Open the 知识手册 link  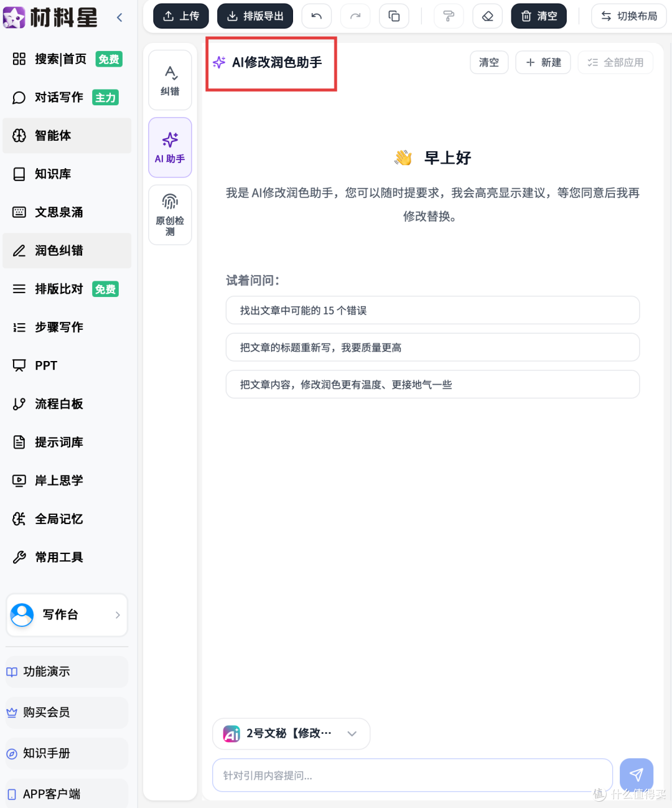pos(67,753)
